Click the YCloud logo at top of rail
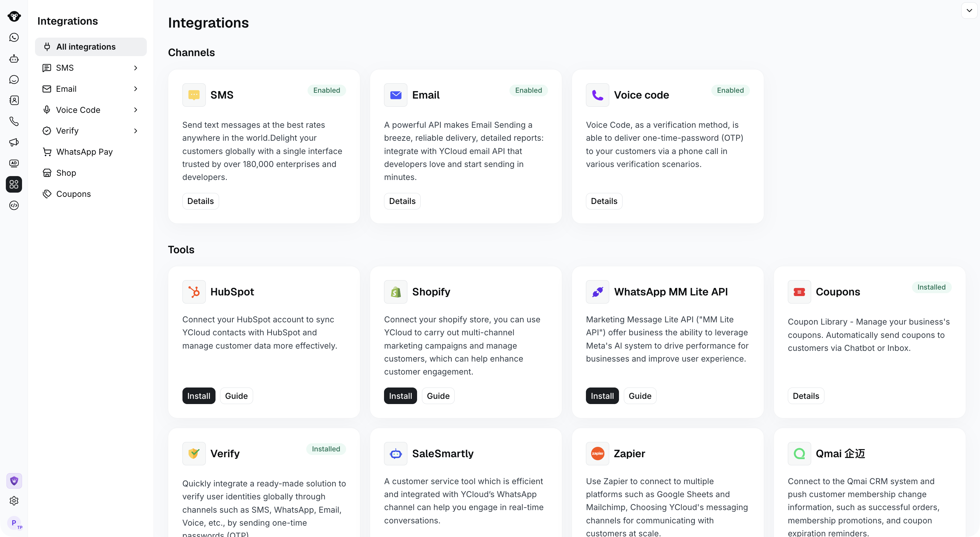Screen dimensions: 980x537 (x=14, y=16)
